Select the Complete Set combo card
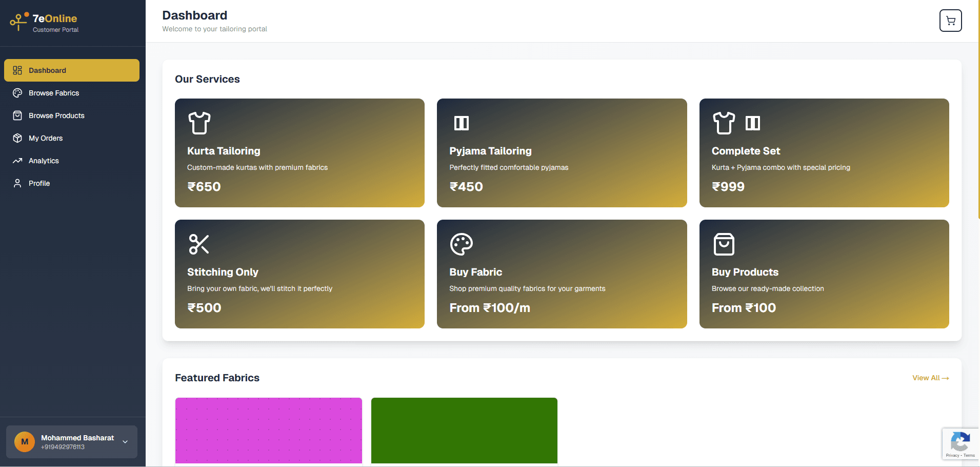 coord(824,153)
